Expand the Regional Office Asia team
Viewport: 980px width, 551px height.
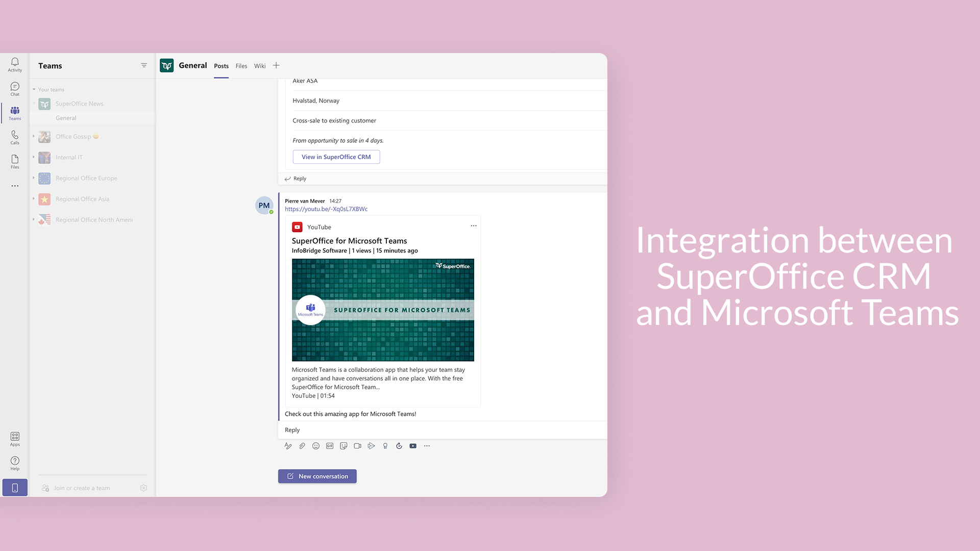34,199
